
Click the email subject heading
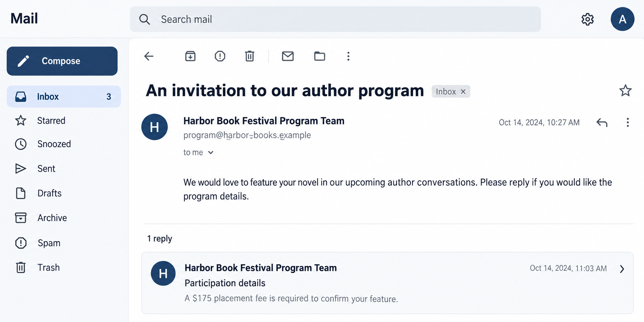coord(285,90)
